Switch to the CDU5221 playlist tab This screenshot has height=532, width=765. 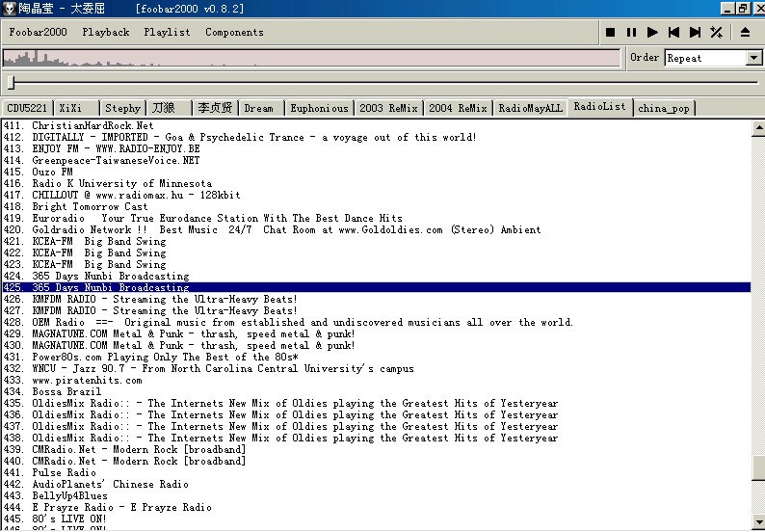27,108
